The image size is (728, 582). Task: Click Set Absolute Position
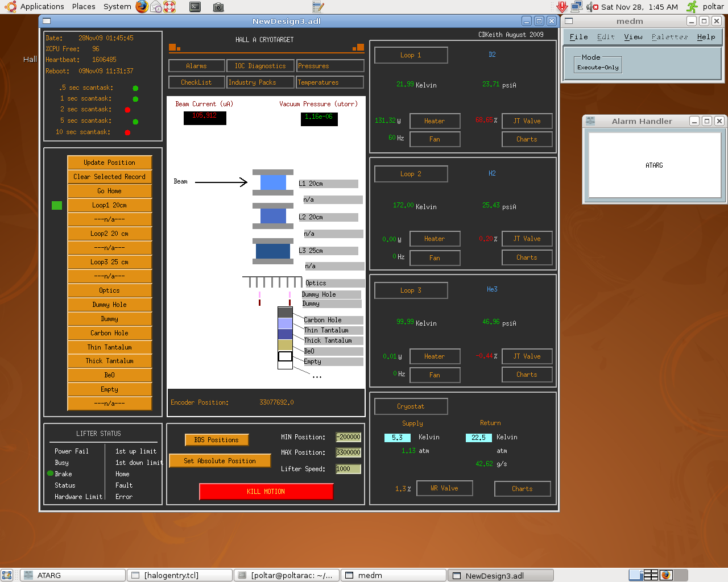pos(220,461)
